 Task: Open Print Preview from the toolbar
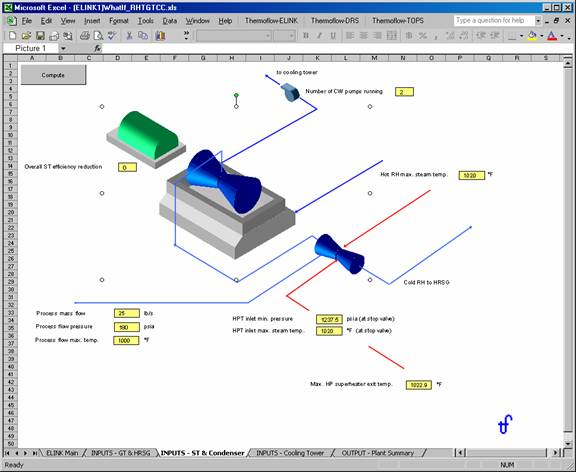tap(98, 36)
